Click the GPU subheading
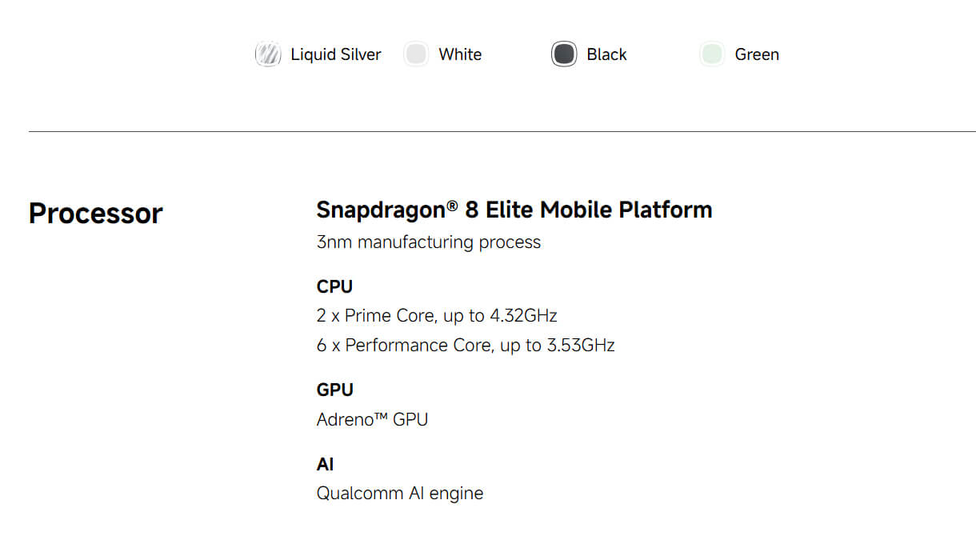Image resolution: width=976 pixels, height=560 pixels. (x=335, y=390)
